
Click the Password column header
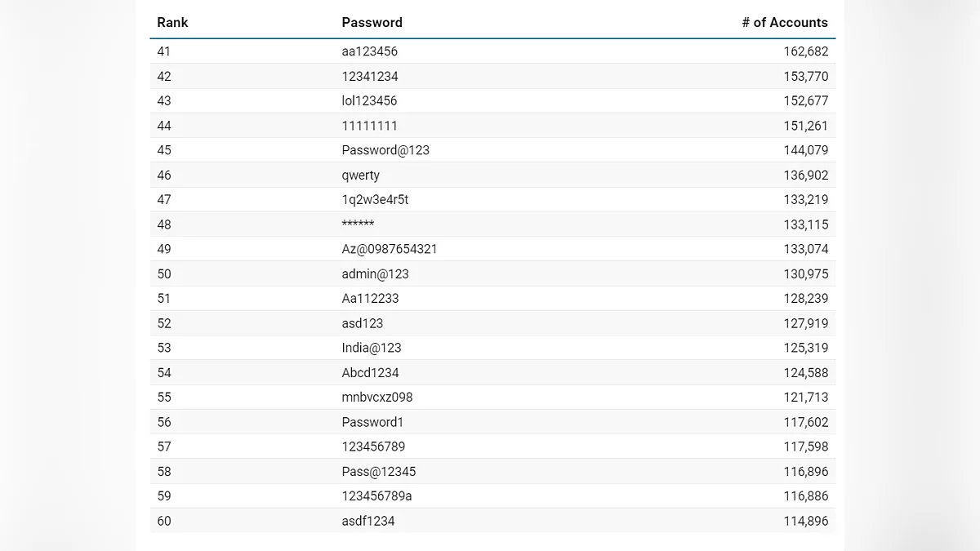(372, 23)
